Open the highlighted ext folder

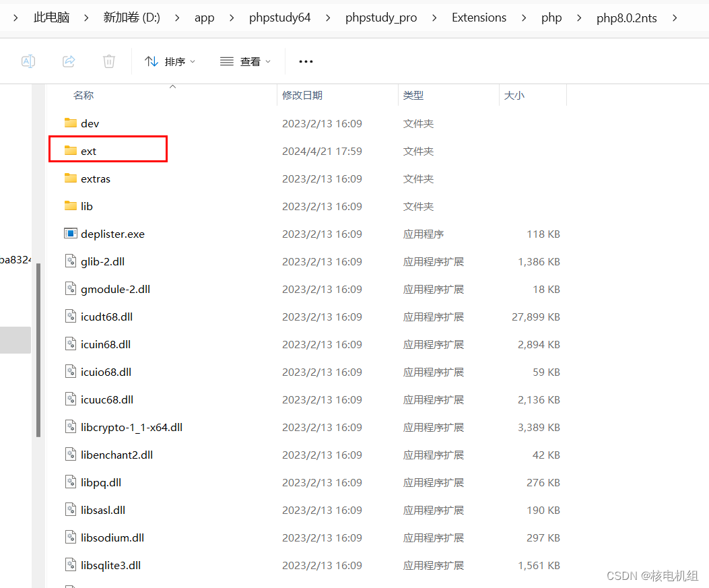(88, 151)
